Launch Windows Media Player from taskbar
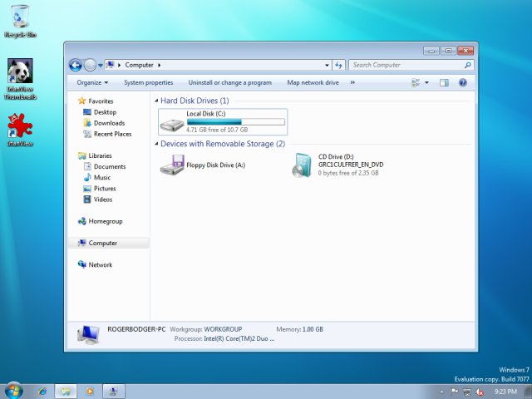This screenshot has height=399, width=532. (x=90, y=392)
